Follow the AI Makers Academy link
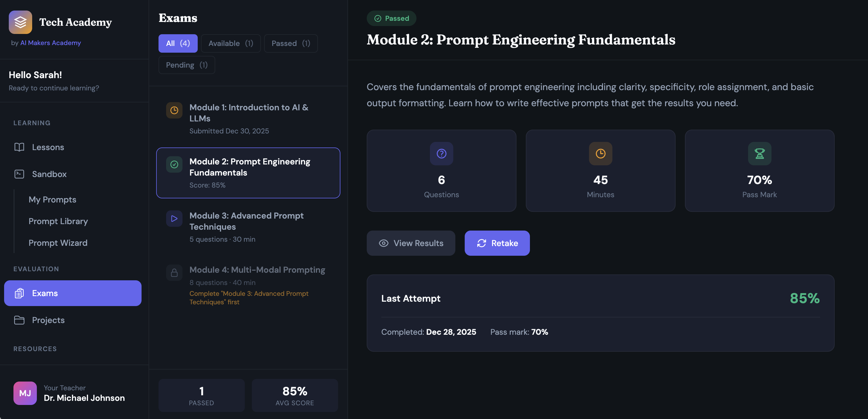 click(x=51, y=43)
